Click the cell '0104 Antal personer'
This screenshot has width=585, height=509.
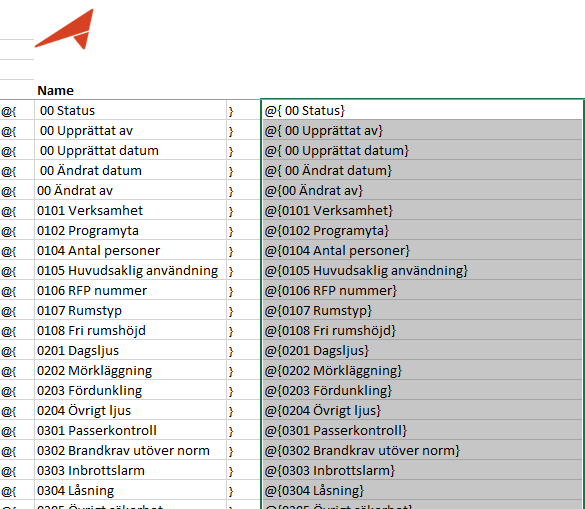(130, 250)
